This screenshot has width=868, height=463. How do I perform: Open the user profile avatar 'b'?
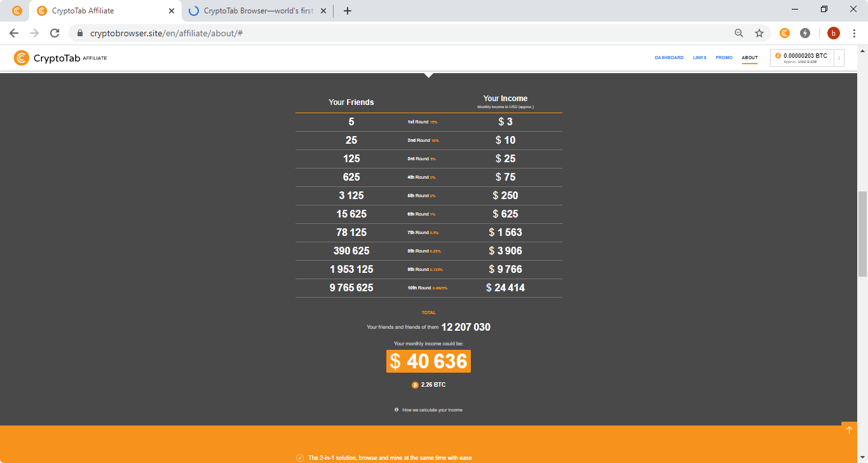pos(834,33)
